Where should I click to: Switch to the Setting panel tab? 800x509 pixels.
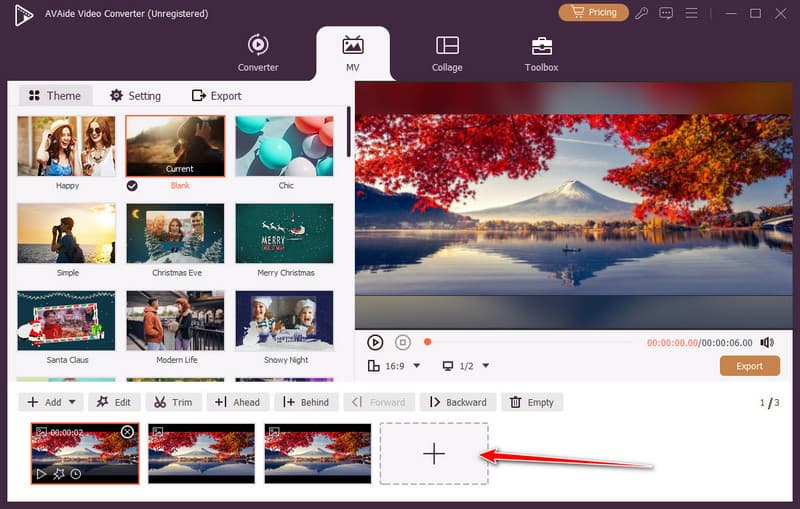point(135,96)
